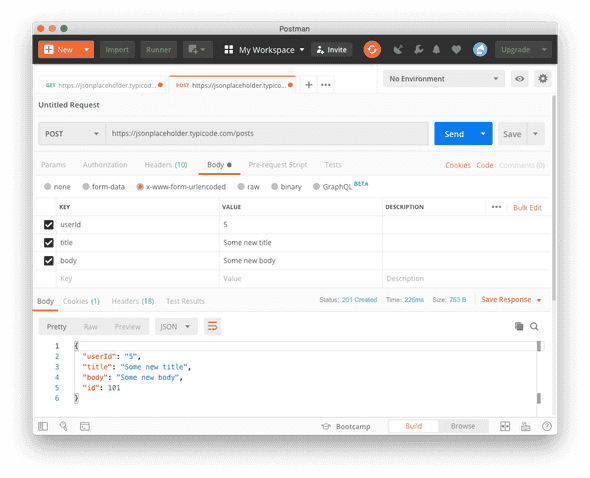Open the Save Response dropdown
The width and height of the screenshot is (590, 478).
(x=511, y=300)
